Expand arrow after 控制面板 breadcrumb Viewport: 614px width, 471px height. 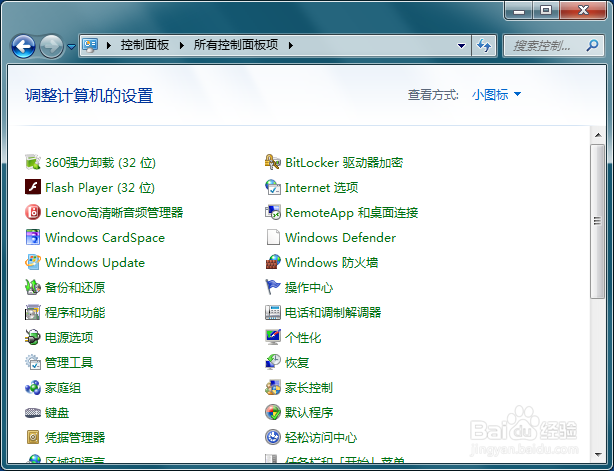click(182, 46)
